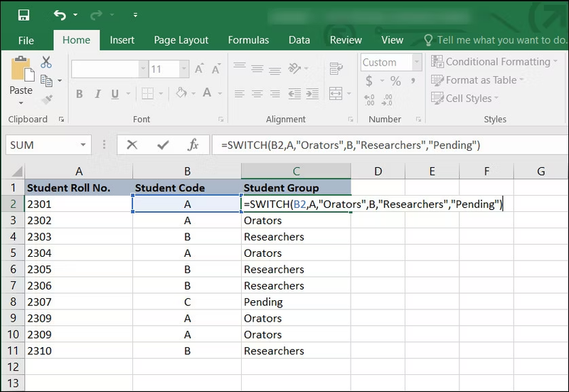The height and width of the screenshot is (392, 569).
Task: Expand the font size dropdown showing 11
Action: [184, 69]
